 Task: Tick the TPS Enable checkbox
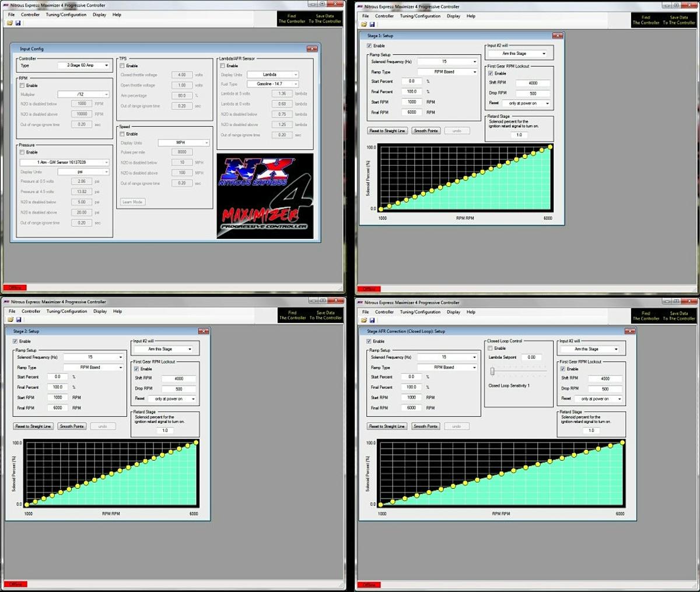[123, 66]
